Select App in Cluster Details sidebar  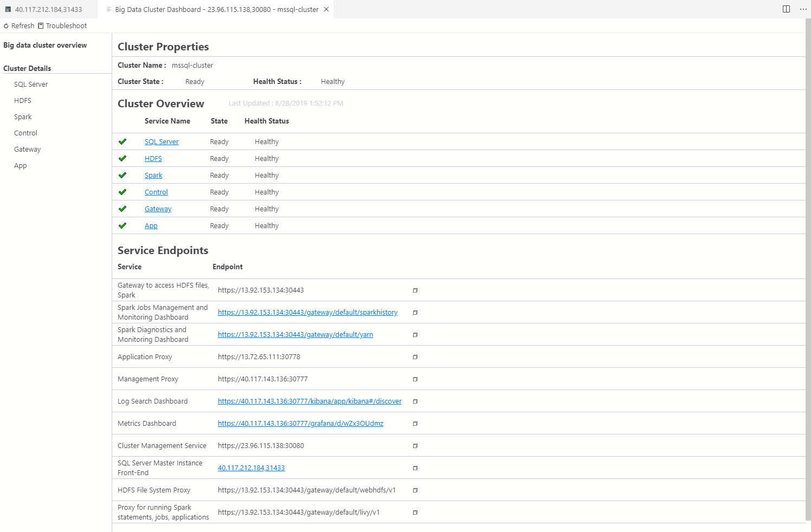(x=20, y=166)
